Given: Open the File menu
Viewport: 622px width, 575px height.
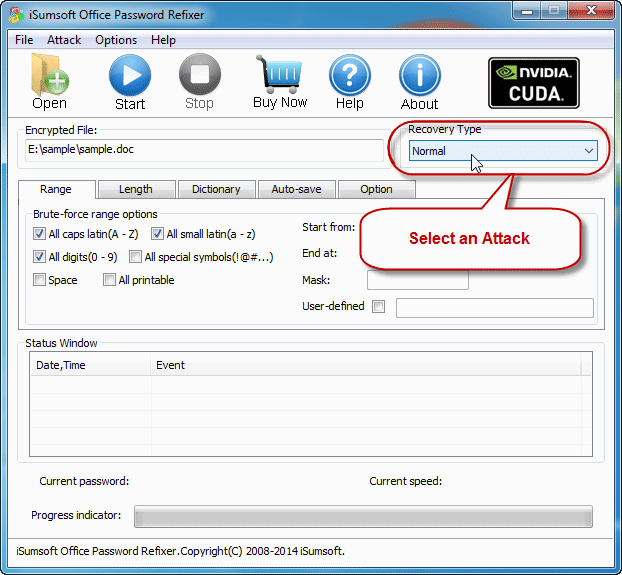Looking at the screenshot, I should click(24, 40).
